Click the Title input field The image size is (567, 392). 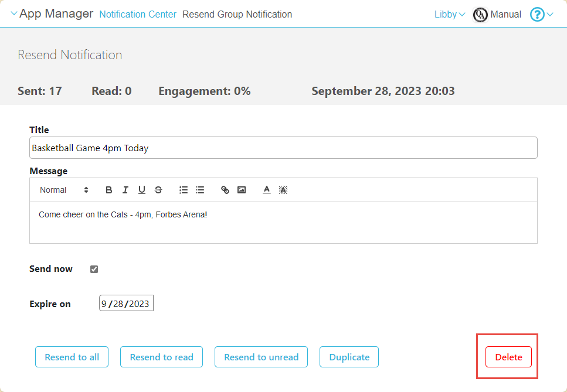point(283,148)
